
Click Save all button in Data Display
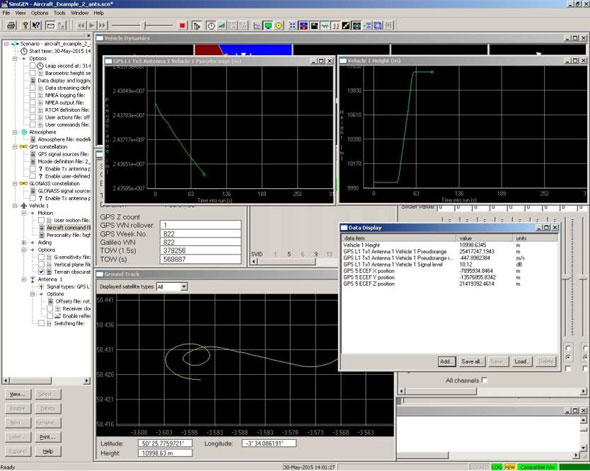[x=471, y=362]
